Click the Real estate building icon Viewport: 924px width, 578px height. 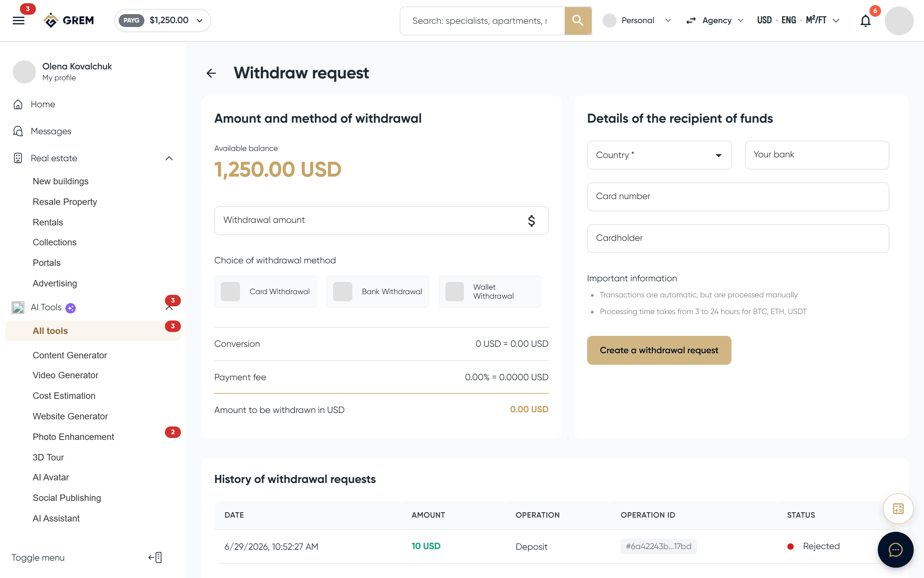[18, 158]
